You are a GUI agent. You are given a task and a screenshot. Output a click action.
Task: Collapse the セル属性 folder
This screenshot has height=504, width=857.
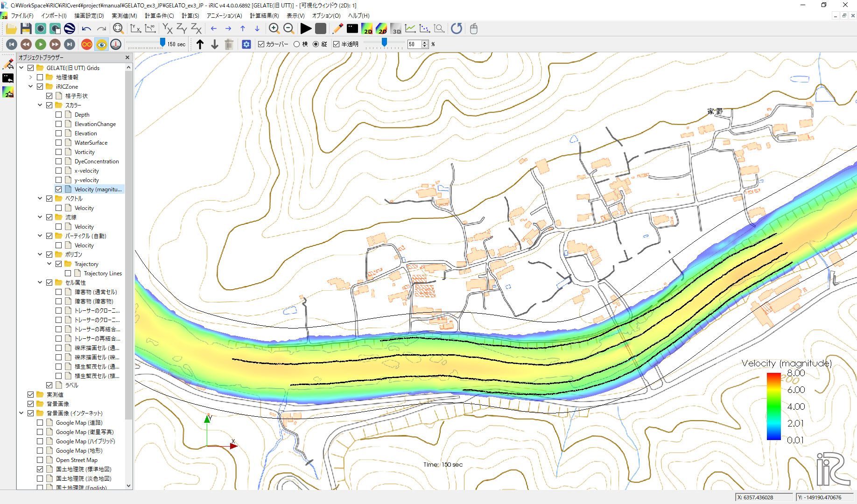point(40,283)
